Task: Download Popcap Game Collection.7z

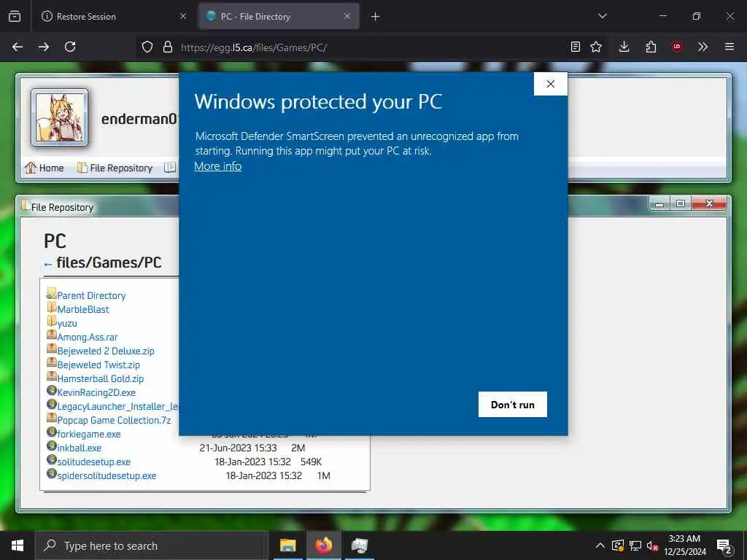Action: pyautogui.click(x=114, y=420)
